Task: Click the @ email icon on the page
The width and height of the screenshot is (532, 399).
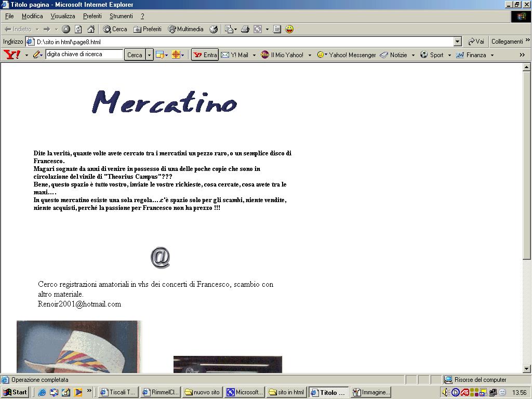Action: click(160, 258)
